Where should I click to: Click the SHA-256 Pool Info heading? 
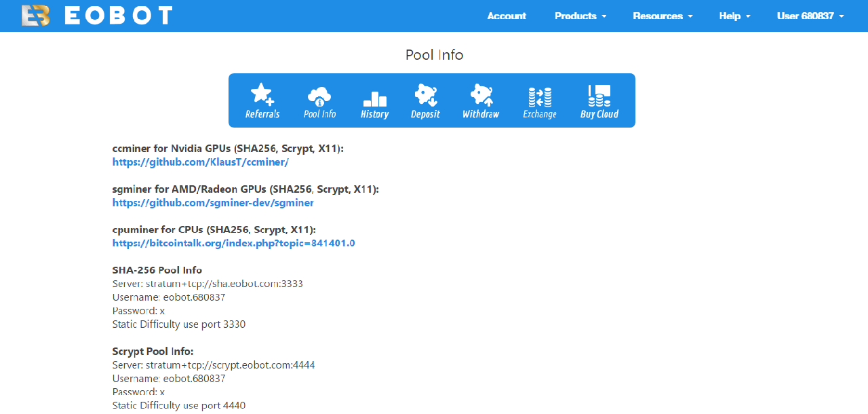[157, 270]
